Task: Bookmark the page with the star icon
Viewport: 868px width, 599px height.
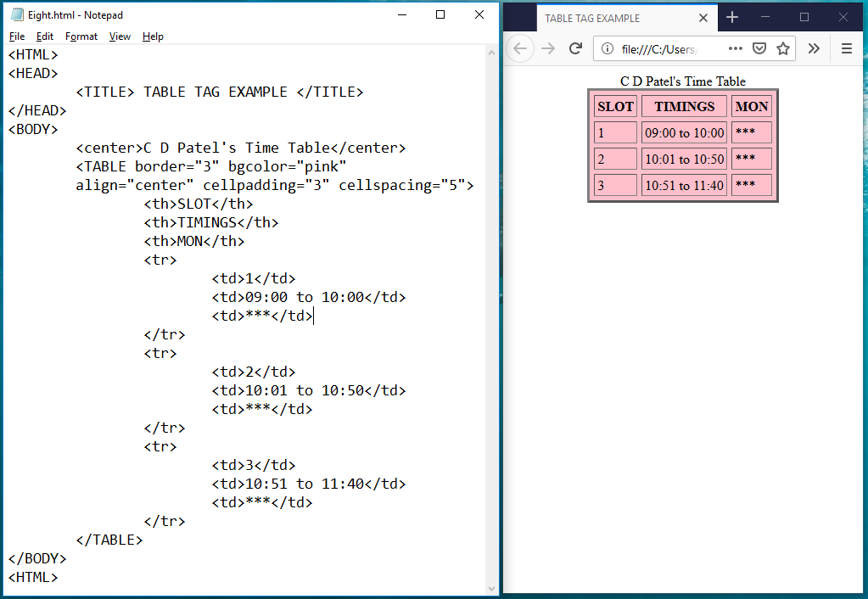Action: click(783, 48)
